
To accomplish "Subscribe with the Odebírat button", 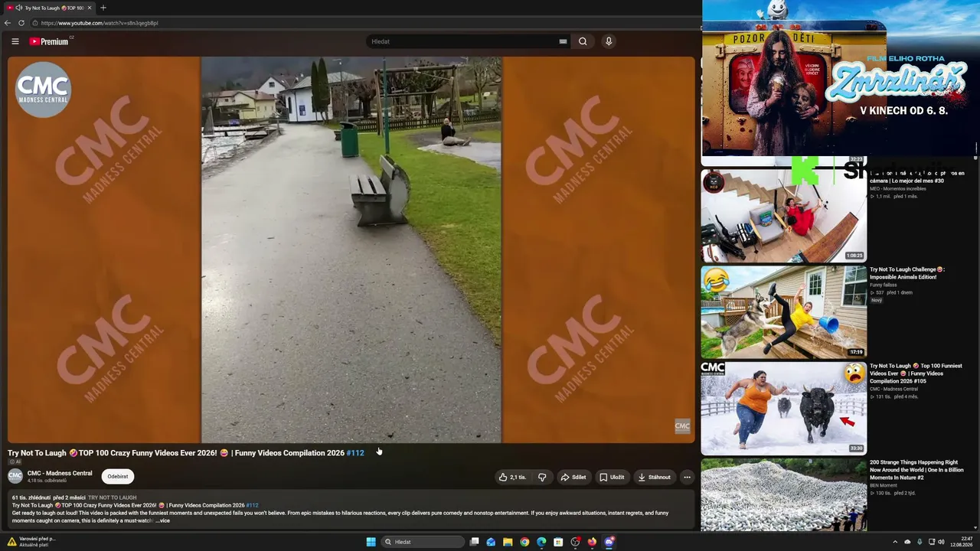I will [x=118, y=477].
